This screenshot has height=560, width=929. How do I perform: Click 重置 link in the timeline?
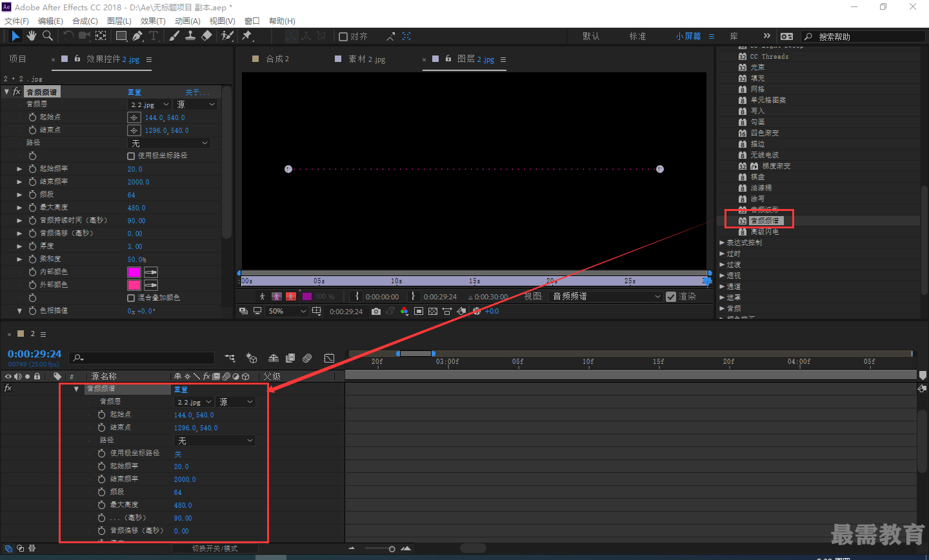[181, 389]
